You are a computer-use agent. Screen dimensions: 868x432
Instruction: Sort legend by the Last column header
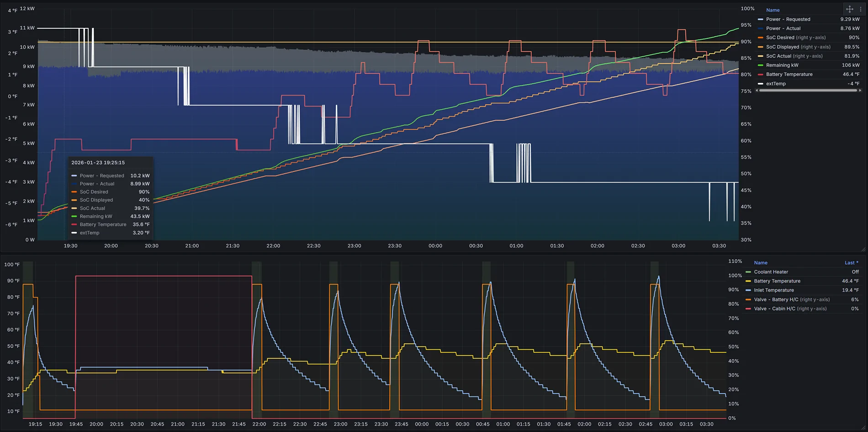[x=851, y=263]
